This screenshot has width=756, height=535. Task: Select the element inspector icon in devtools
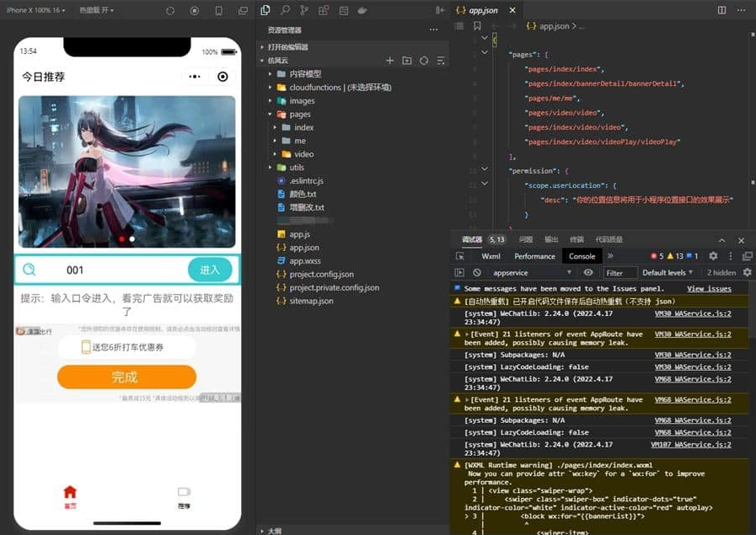[460, 256]
